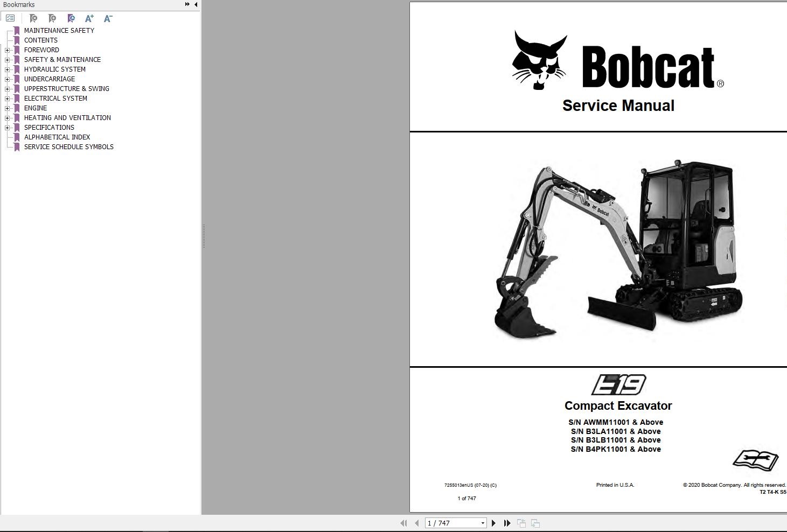Click S/N B3LA11001 & Above text

pos(616,431)
